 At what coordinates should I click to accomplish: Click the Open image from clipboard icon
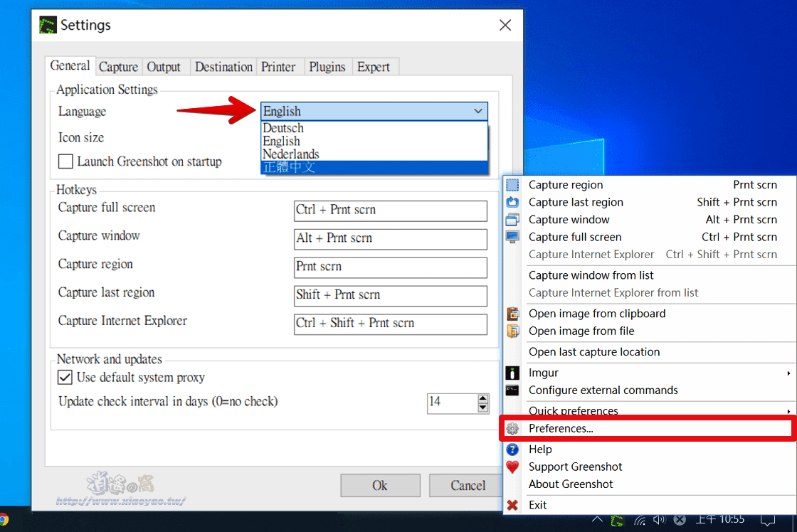[x=512, y=314]
